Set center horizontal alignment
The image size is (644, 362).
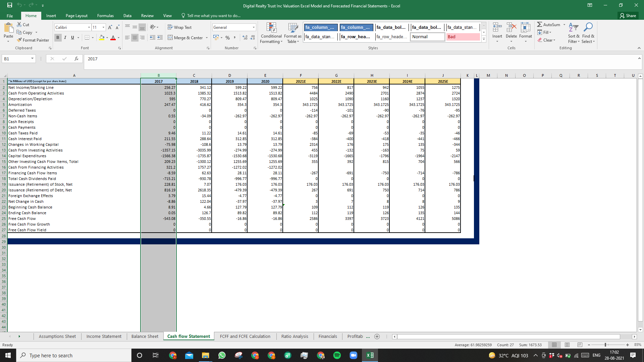[135, 38]
